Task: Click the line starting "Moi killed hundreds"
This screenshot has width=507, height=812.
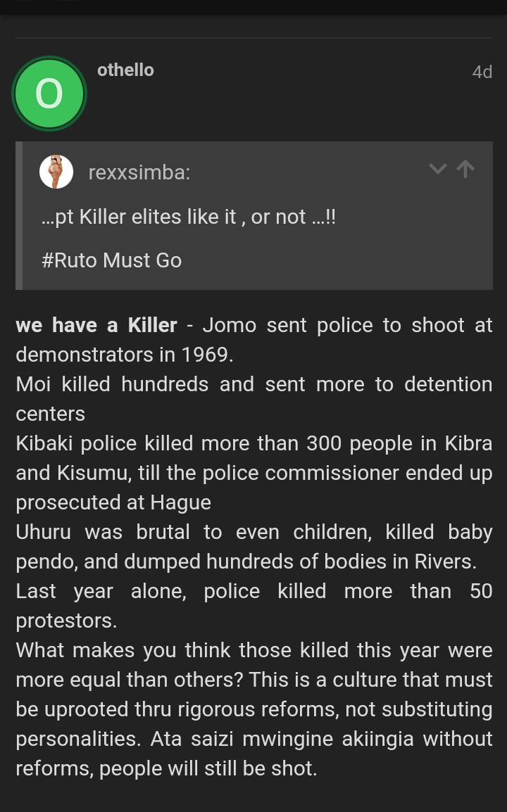Action: (254, 384)
